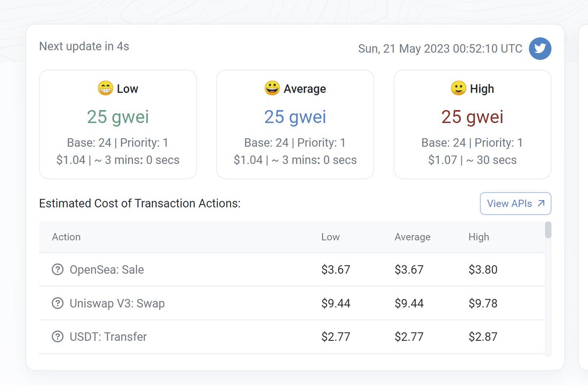Click the UTC timestamp in the header

[x=440, y=49]
